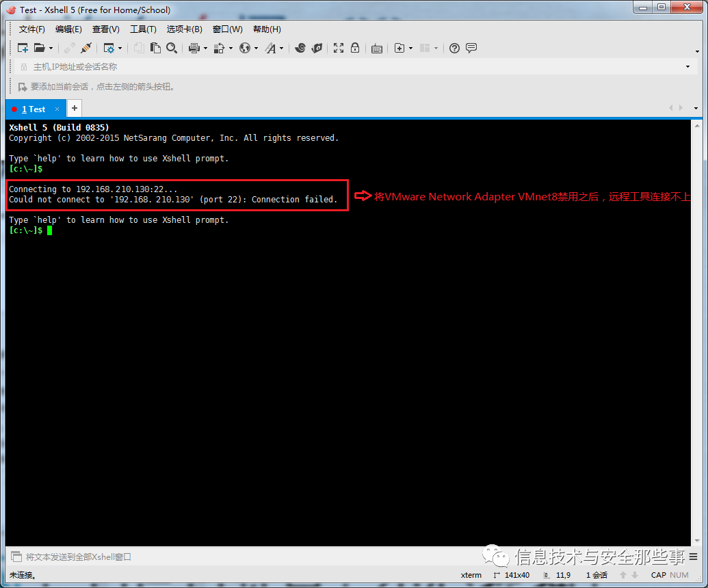Expand the Properties dropdown arrow

tap(120, 49)
